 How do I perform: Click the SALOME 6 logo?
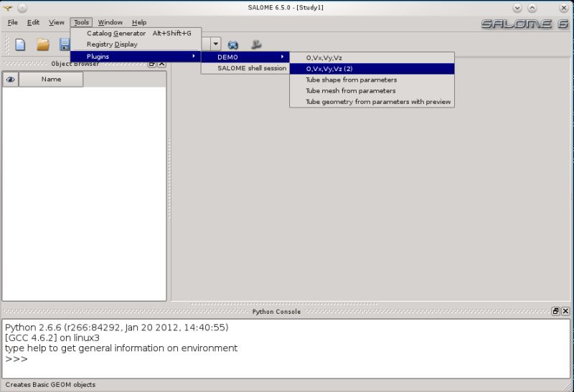[x=525, y=24]
